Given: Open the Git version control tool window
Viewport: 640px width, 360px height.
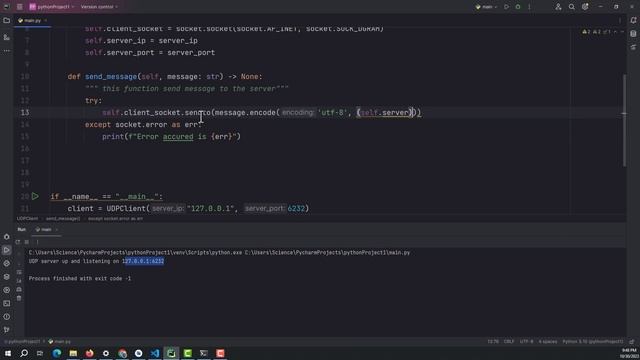Looking at the screenshot, I should 7,329.
